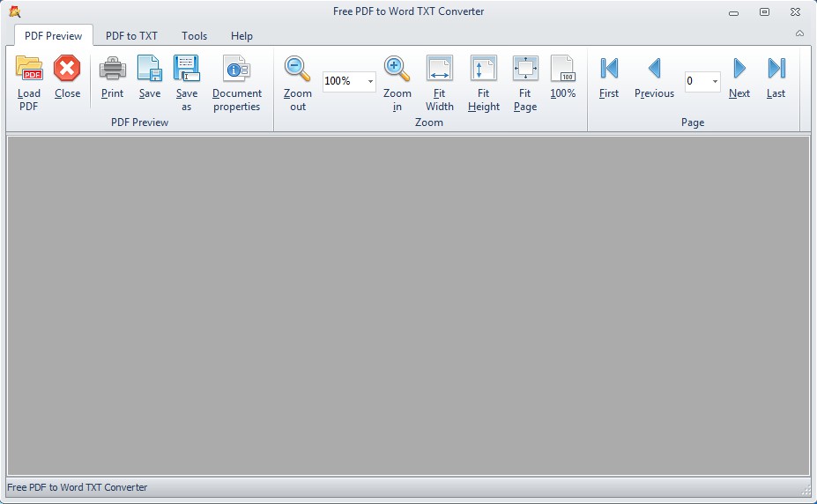This screenshot has width=817, height=504.
Task: Switch to the PDF Preview tab
Action: coord(53,36)
